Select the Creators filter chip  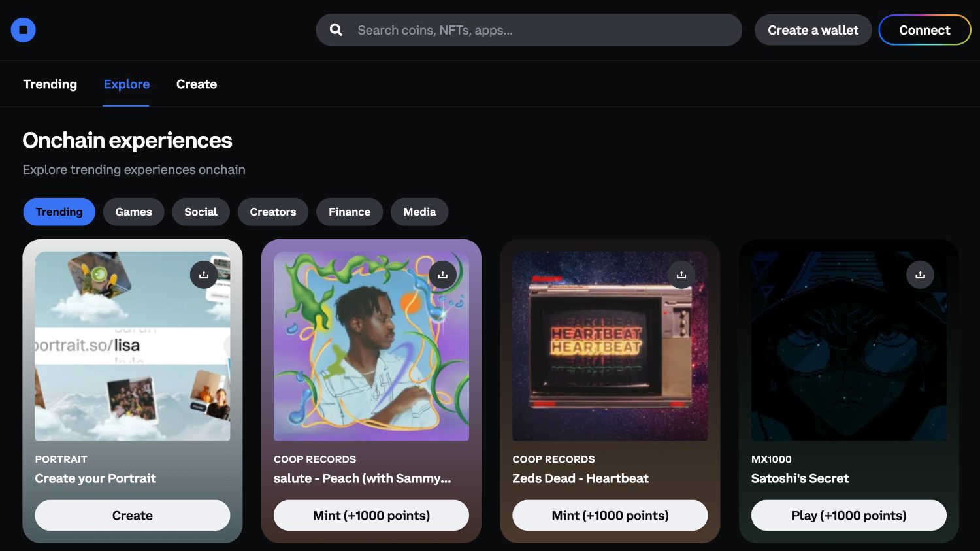(x=273, y=212)
